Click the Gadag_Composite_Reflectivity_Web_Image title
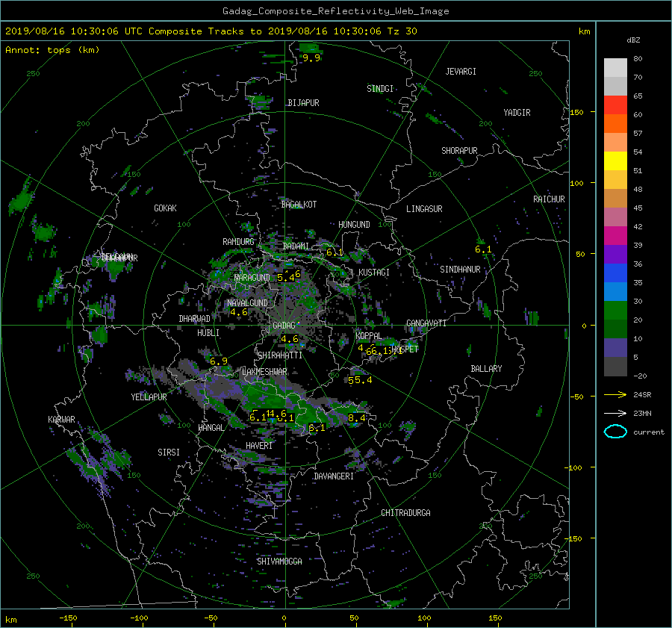The height and width of the screenshot is (628, 672). 335,11
